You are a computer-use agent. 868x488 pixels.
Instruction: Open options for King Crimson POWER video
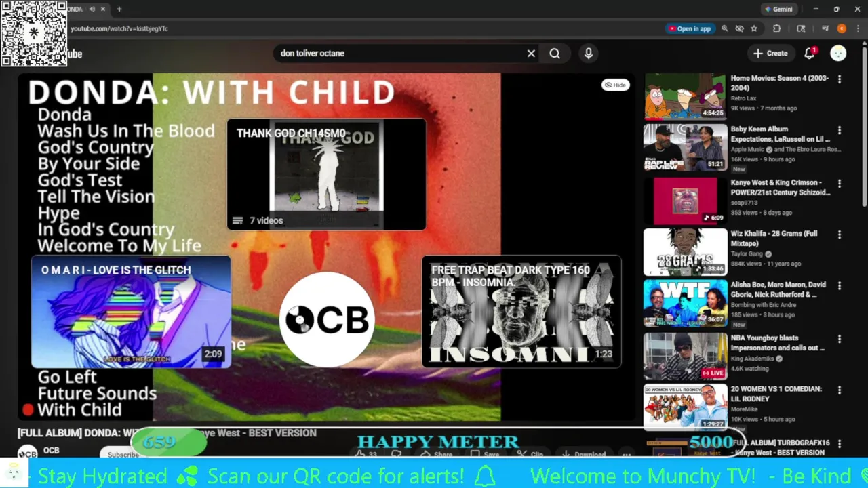(x=840, y=184)
